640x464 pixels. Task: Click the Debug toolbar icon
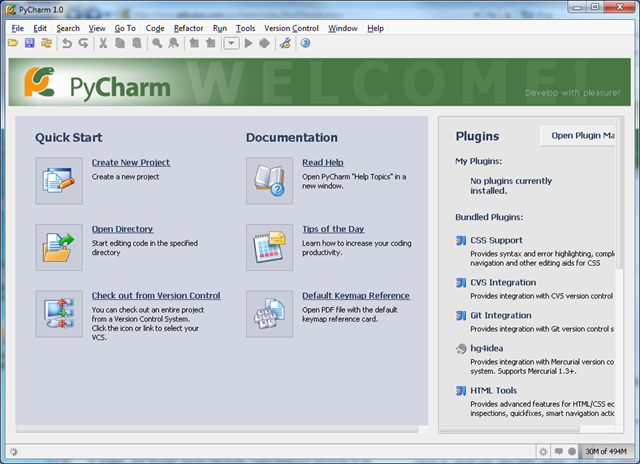pos(264,43)
